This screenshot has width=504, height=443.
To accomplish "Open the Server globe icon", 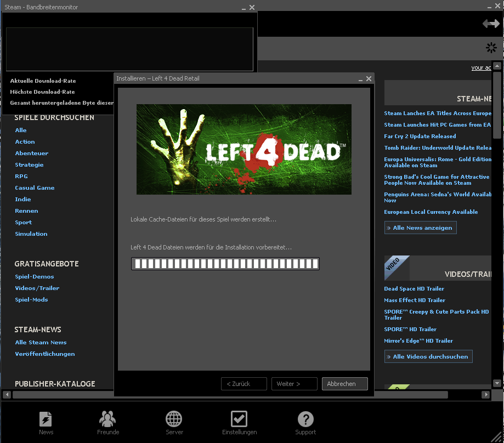I will point(174,419).
